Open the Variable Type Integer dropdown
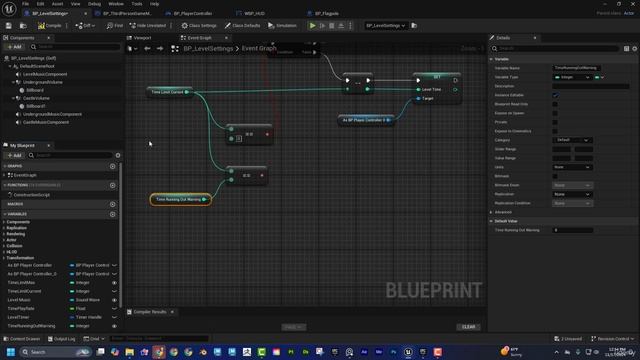 click(573, 77)
